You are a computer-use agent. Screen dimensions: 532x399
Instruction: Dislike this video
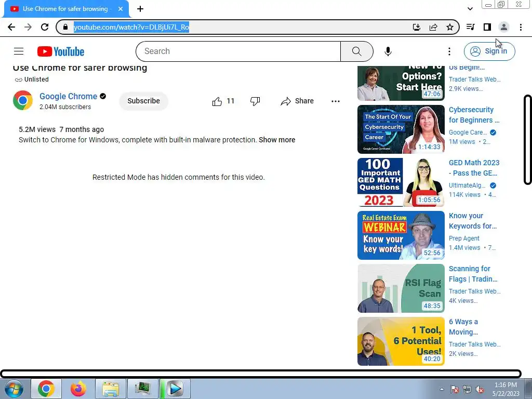pos(255,101)
